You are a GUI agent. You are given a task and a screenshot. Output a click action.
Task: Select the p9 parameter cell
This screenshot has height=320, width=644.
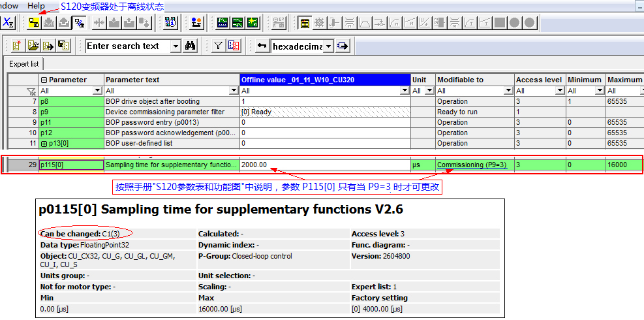click(72, 112)
